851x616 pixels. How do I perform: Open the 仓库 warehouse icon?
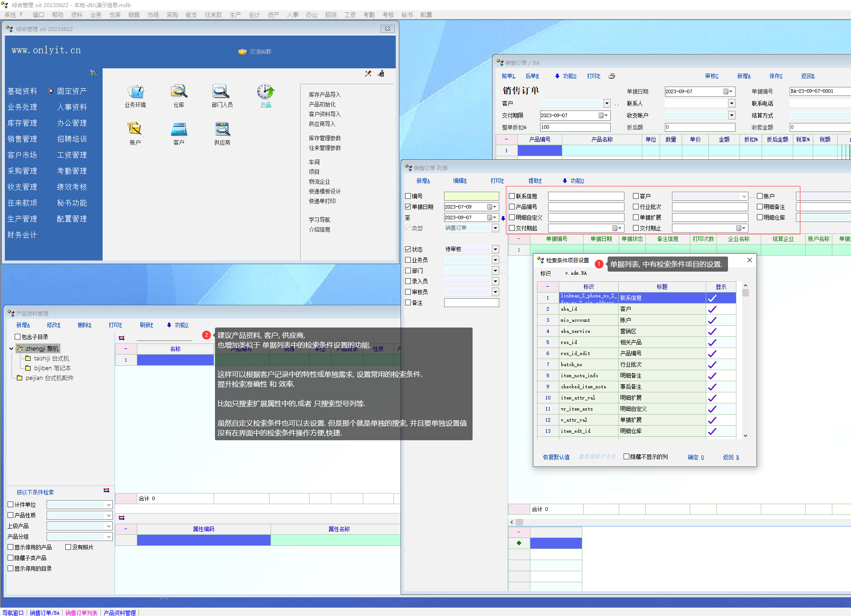click(179, 92)
